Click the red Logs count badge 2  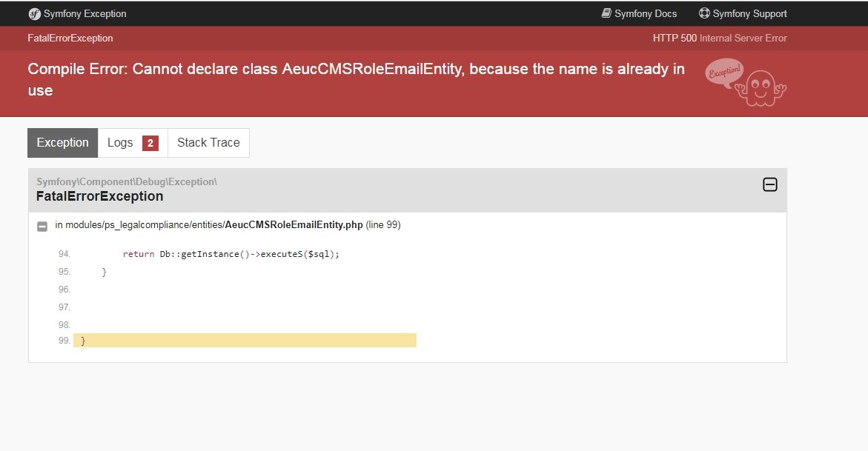(150, 143)
